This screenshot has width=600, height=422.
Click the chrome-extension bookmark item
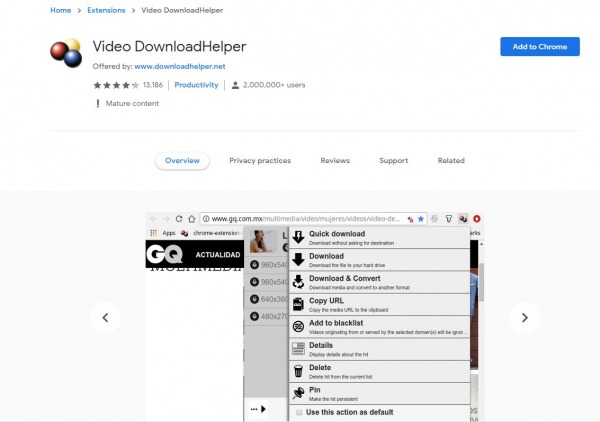210,233
